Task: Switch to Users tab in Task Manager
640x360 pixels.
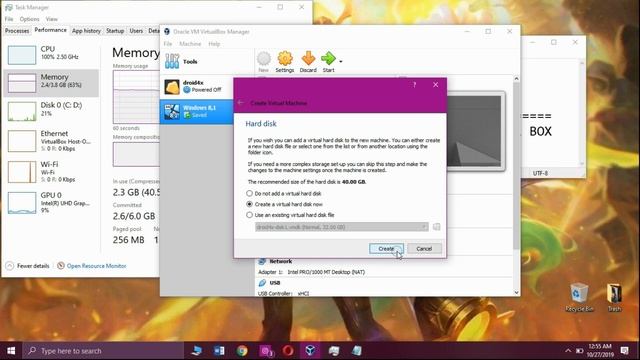Action: [x=136, y=31]
